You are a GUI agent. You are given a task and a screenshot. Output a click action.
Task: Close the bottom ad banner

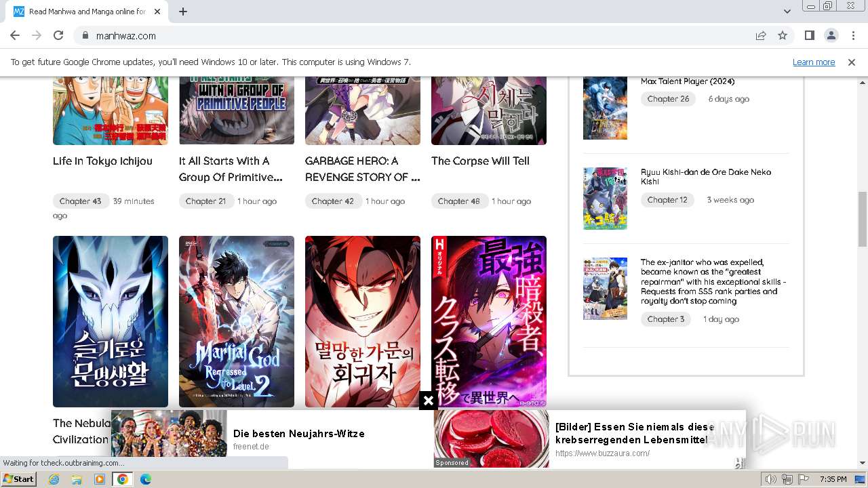428,401
